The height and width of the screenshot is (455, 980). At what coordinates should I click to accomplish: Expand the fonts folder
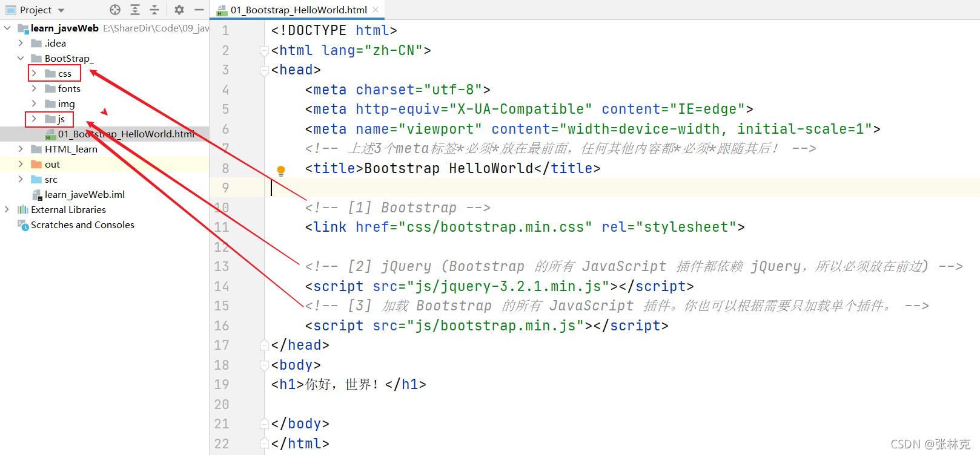tap(34, 88)
